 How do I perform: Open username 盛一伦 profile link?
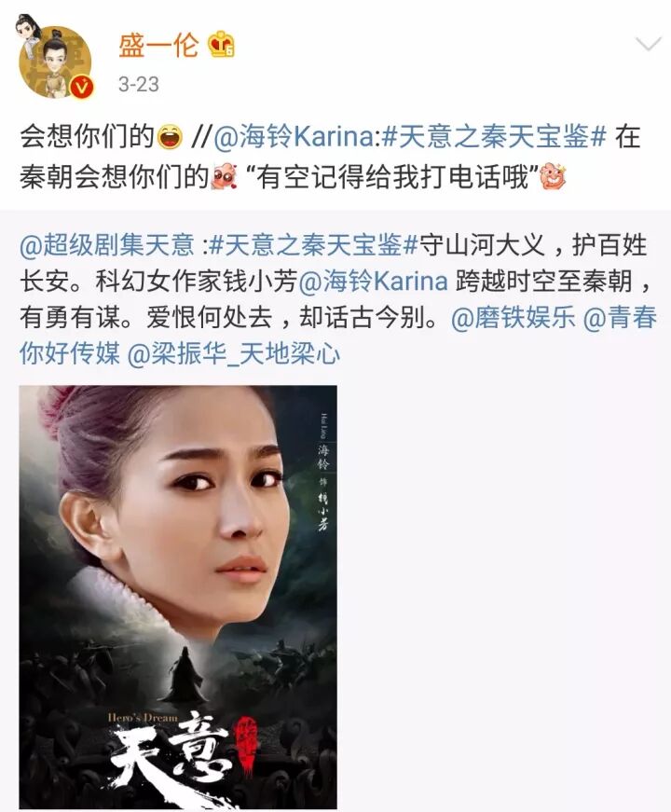159,45
